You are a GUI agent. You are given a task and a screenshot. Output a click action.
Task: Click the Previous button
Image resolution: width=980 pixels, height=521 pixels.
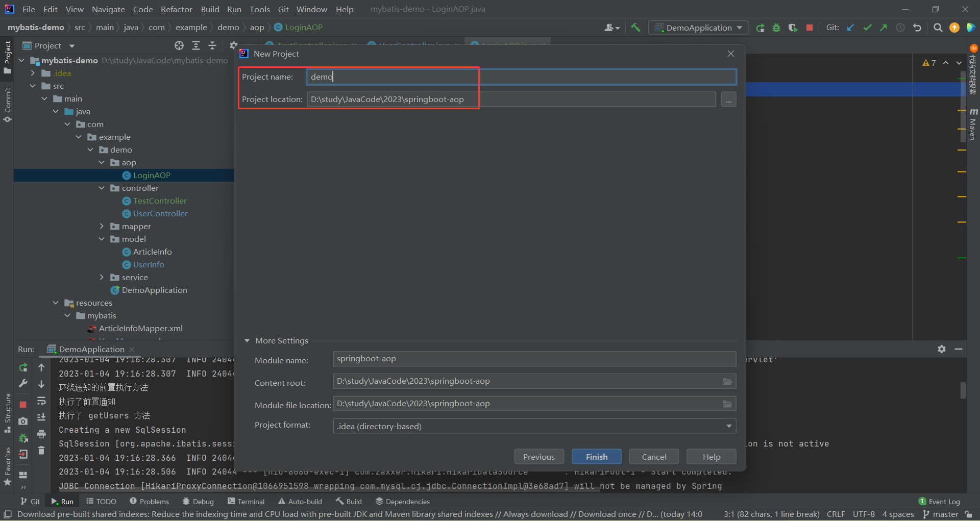[x=538, y=457]
